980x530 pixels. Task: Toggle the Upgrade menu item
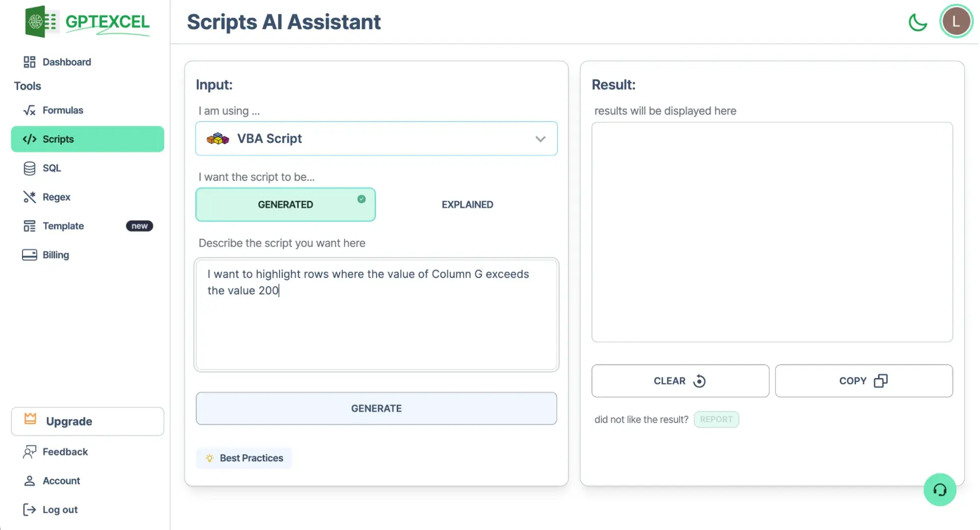pos(87,421)
